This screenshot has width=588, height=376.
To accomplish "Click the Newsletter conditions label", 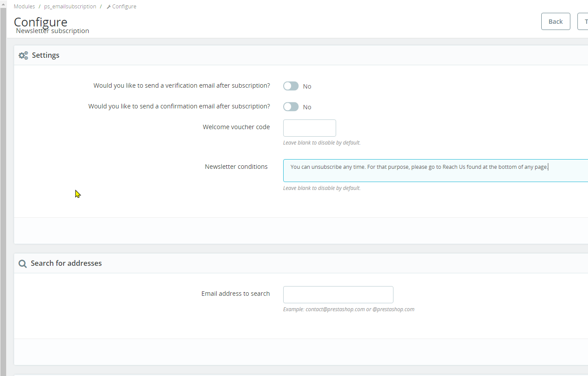I will (x=236, y=167).
